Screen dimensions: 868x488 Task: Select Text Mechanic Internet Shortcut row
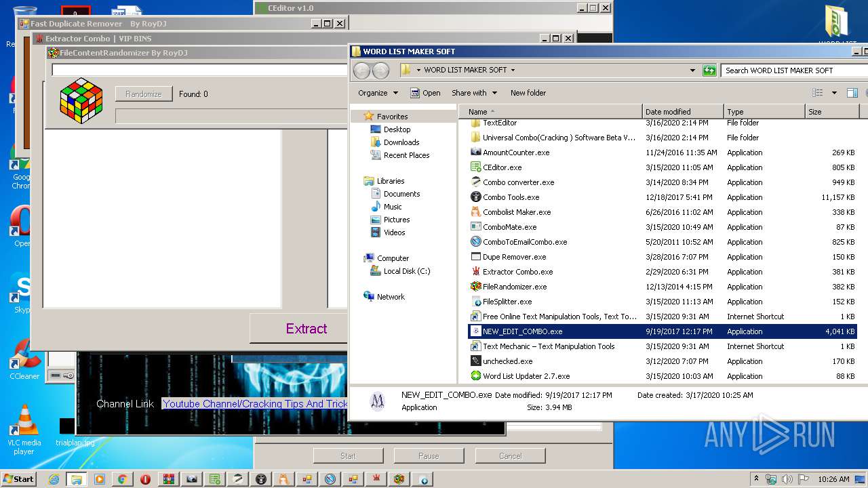point(663,346)
